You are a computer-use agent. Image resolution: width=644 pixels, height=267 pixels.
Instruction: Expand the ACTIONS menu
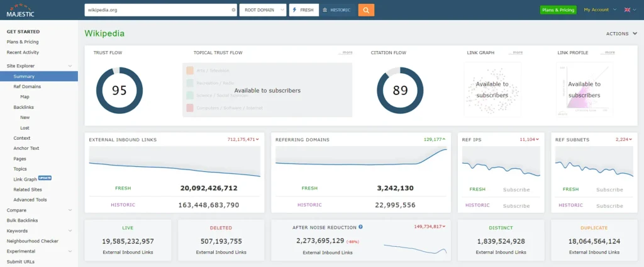pos(622,34)
